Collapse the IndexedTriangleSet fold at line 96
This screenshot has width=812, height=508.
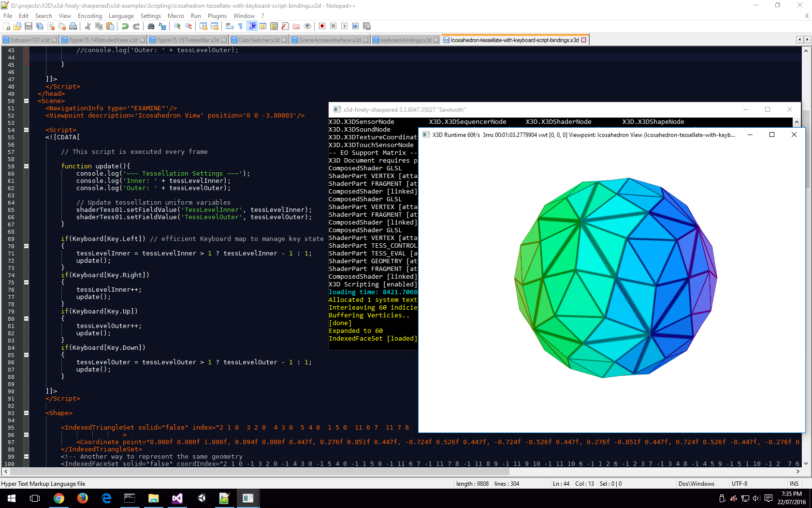(26, 435)
